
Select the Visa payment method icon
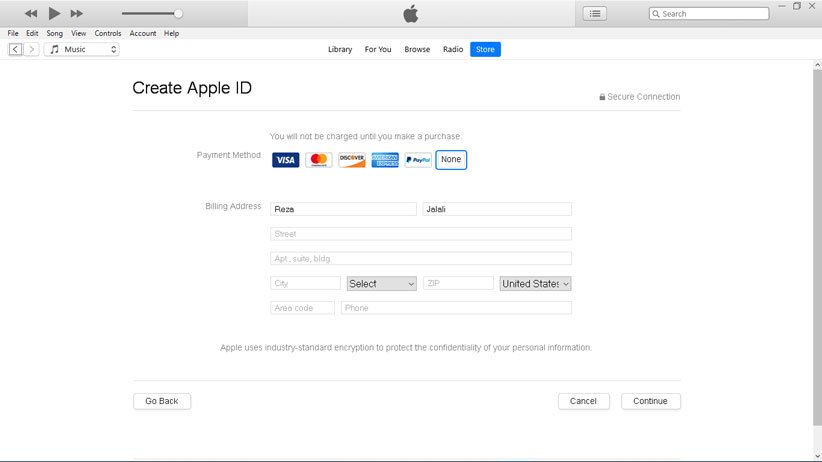[285, 160]
